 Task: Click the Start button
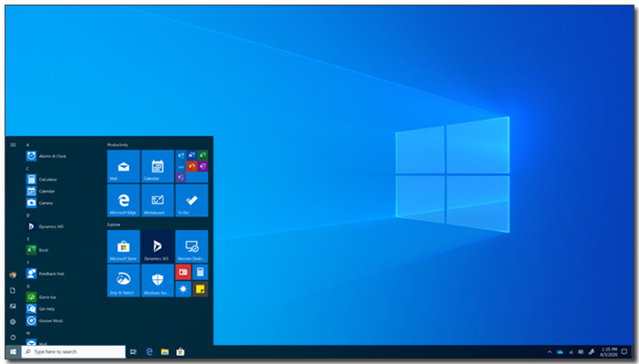[13, 352]
